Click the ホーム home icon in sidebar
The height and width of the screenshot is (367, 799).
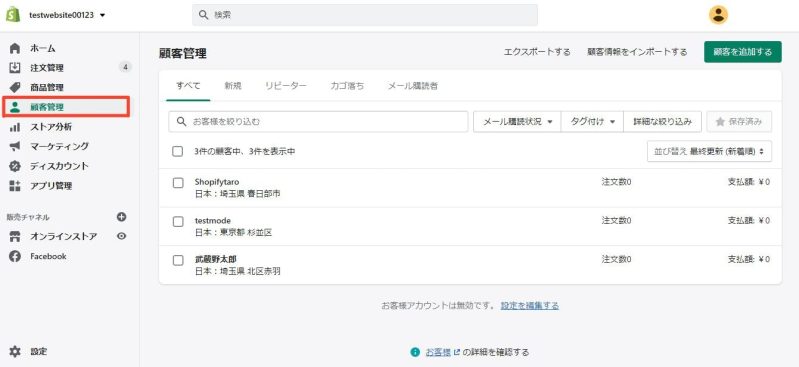coord(15,48)
